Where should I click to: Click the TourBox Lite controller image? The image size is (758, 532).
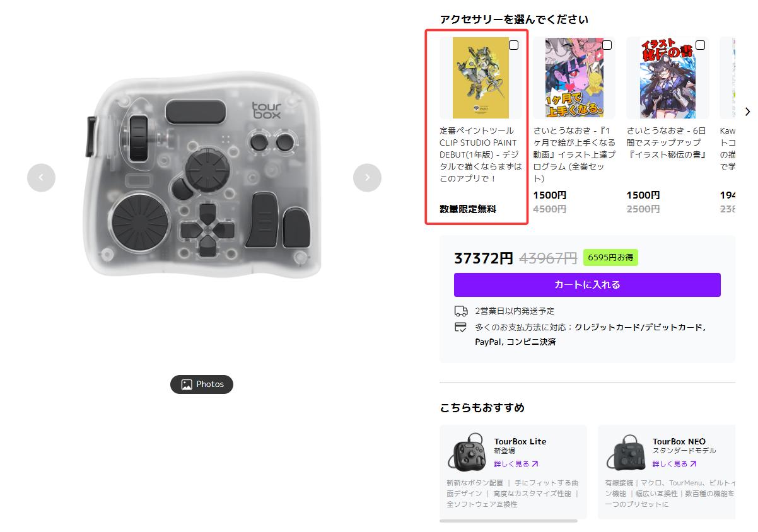[x=467, y=451]
